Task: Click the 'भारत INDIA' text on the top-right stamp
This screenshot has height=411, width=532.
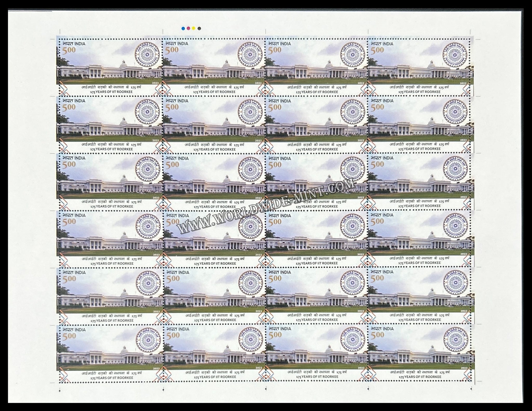Action: (382, 44)
